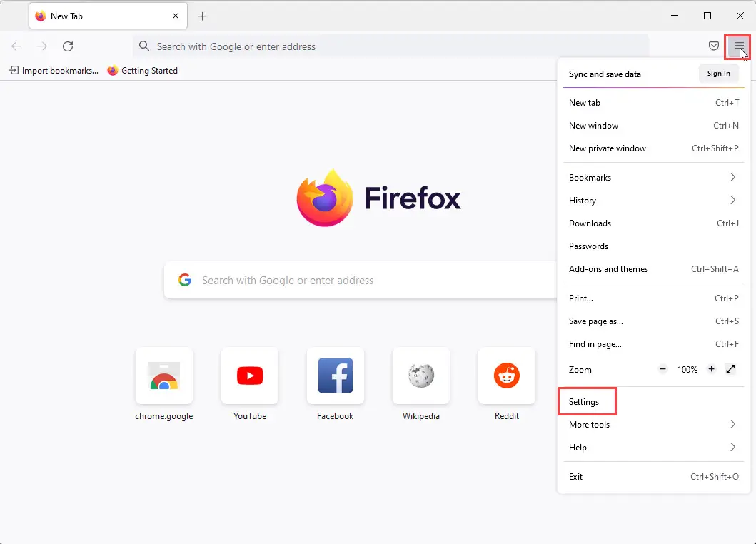Click the Sign In button
This screenshot has height=544, width=756.
tap(718, 74)
